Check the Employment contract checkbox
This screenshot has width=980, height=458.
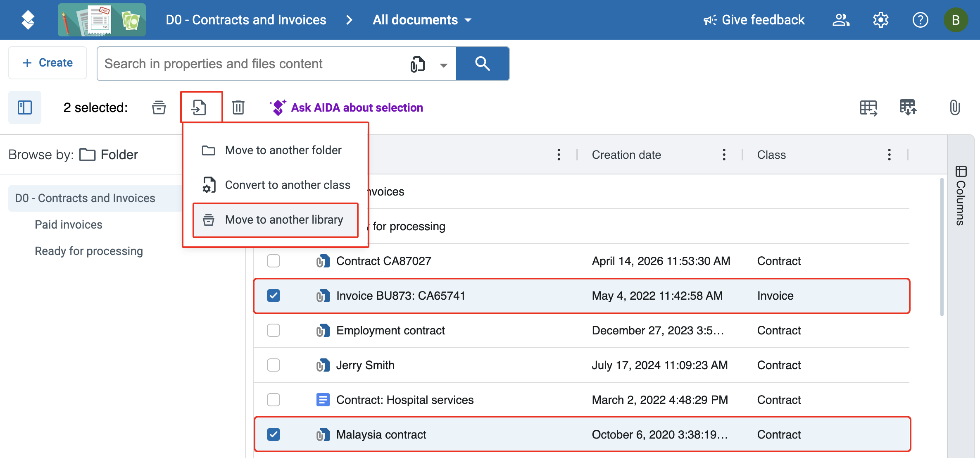tap(274, 331)
